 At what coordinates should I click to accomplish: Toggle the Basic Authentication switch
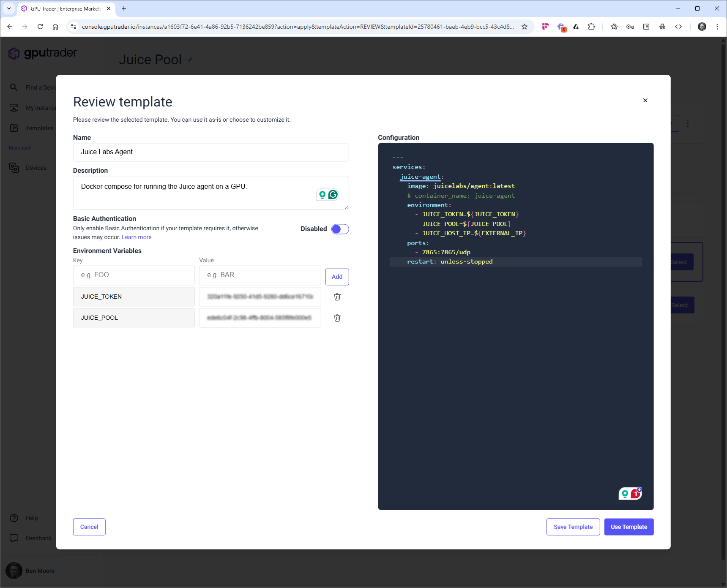coord(340,229)
